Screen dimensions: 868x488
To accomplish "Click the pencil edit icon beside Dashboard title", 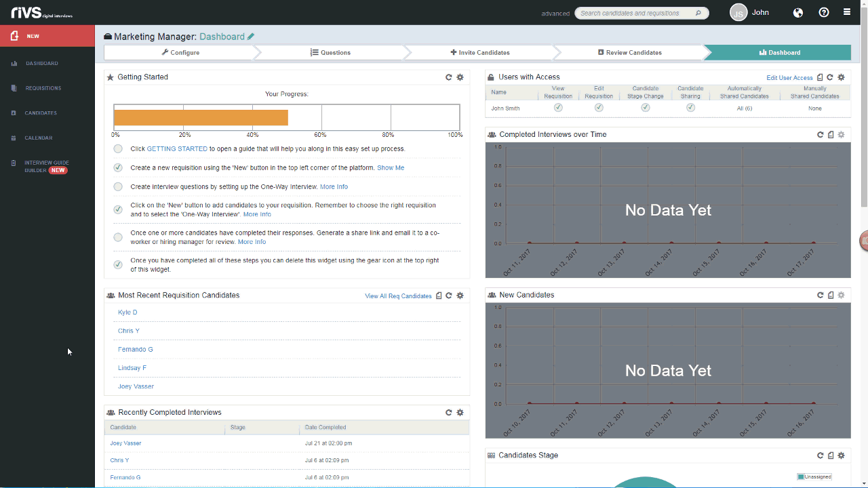I will click(251, 37).
